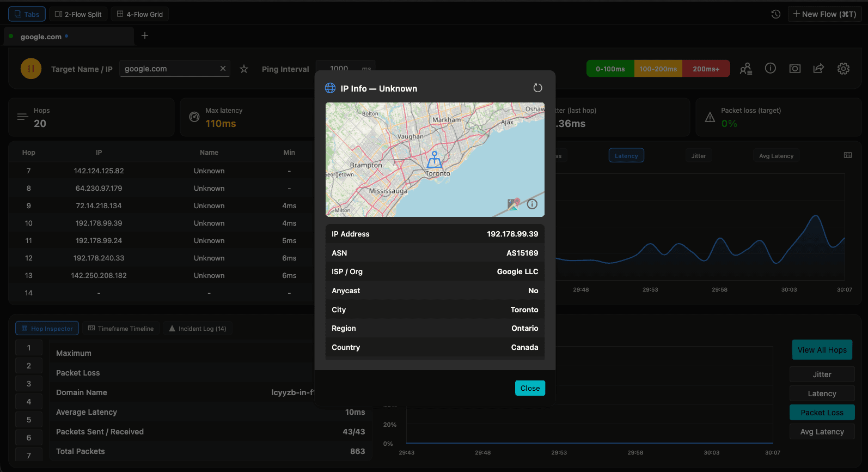868x472 pixels.
Task: Switch to 4-Flow Grid layout
Action: [140, 14]
